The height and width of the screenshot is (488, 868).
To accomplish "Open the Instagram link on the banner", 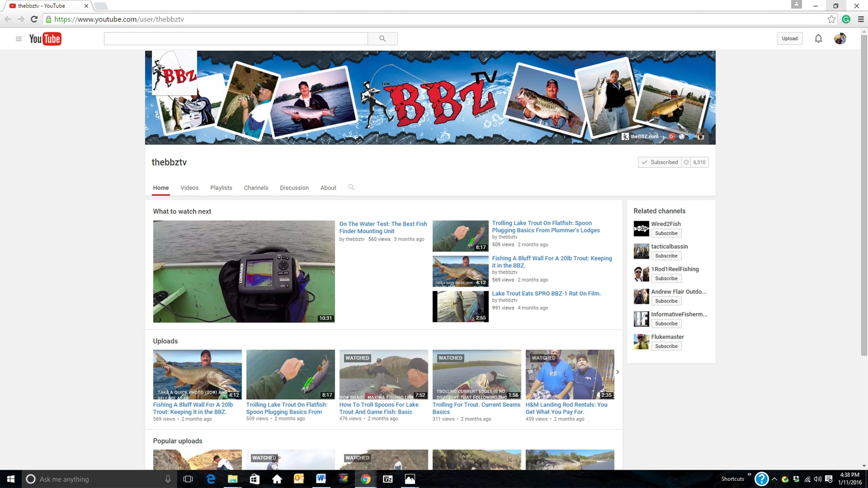I will [x=701, y=136].
